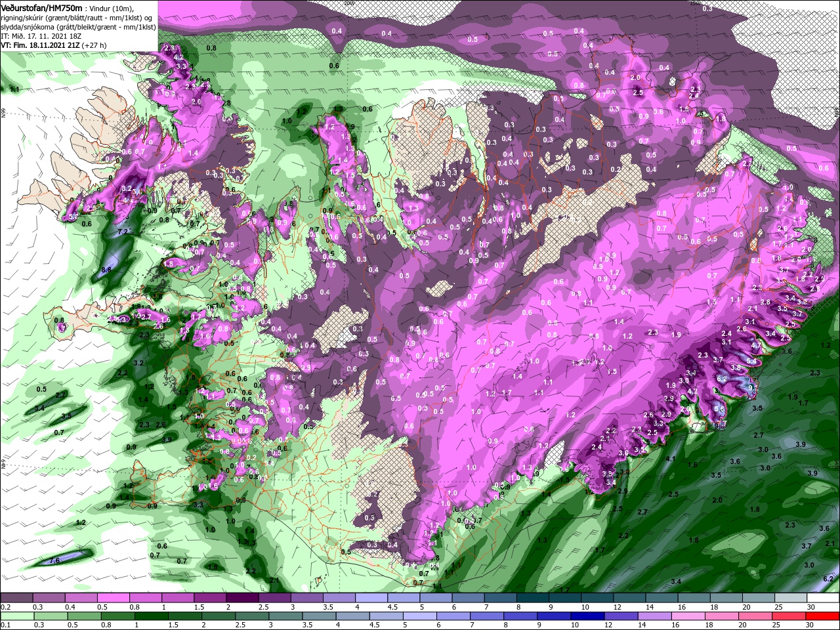
Task: Click the light pink swatch labeled 16 in bottom row
Action: click(x=688, y=616)
